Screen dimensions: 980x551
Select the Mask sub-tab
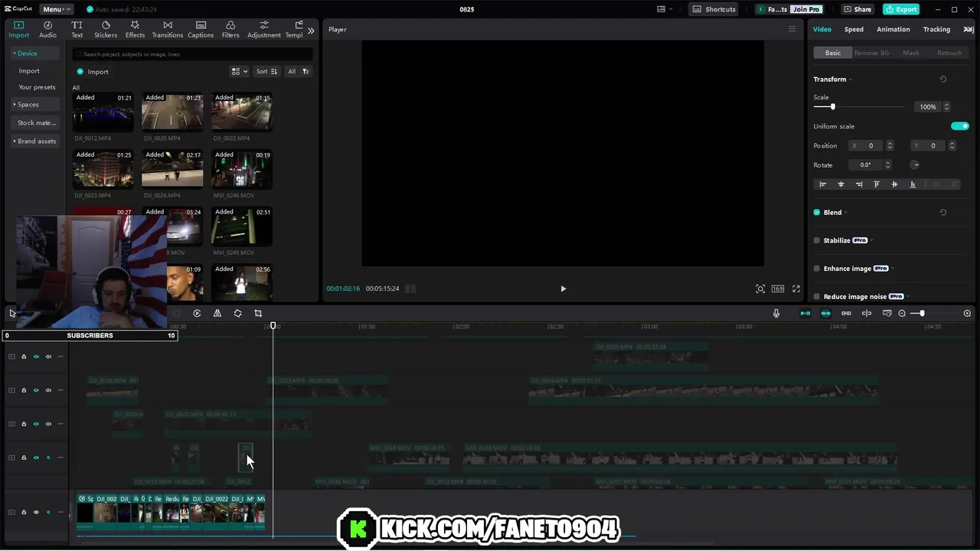point(911,53)
